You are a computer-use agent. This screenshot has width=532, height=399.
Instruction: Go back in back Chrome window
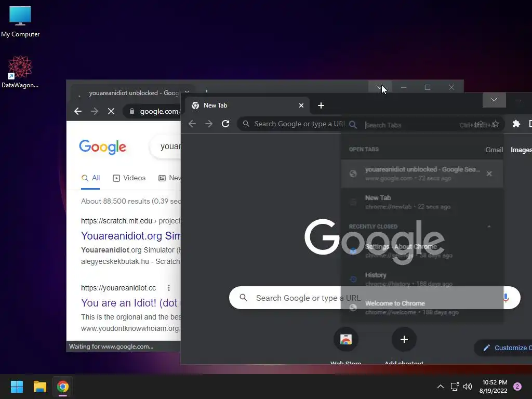(78, 111)
